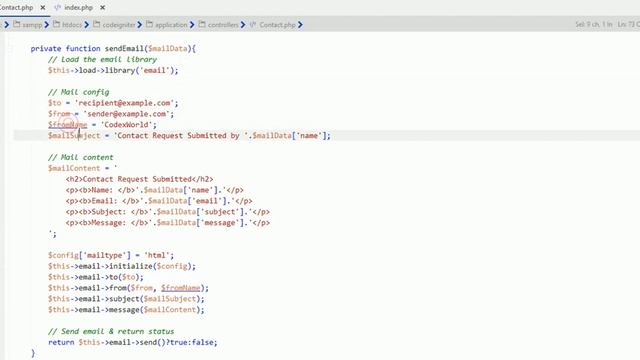Close the Contact.php tab
Image resolution: width=640 pixels, height=360 pixels.
(43, 7)
